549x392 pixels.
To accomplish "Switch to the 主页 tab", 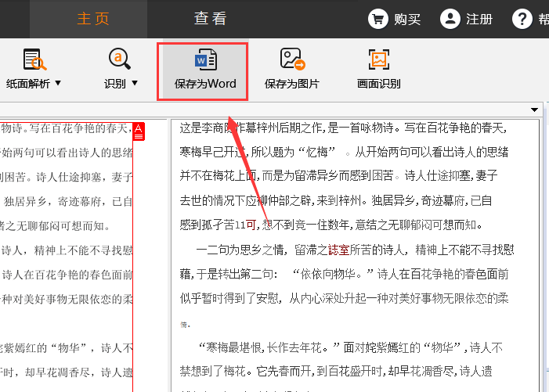I will [92, 19].
